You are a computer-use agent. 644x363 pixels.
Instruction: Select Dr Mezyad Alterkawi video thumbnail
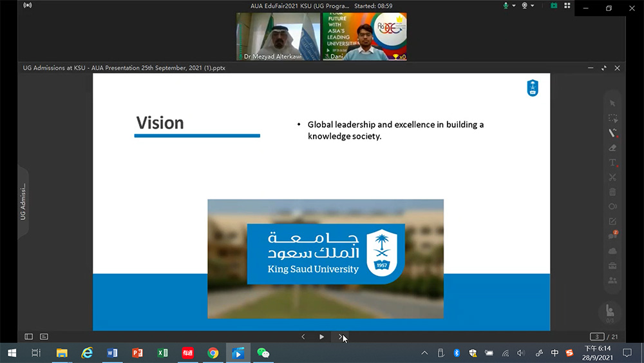pyautogui.click(x=278, y=37)
